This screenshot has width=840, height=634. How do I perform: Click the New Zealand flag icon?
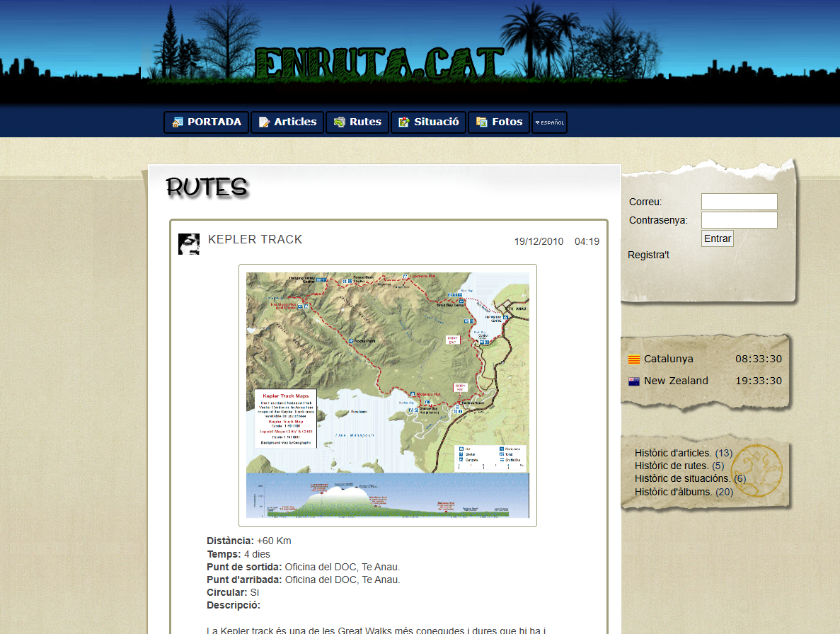click(x=634, y=381)
